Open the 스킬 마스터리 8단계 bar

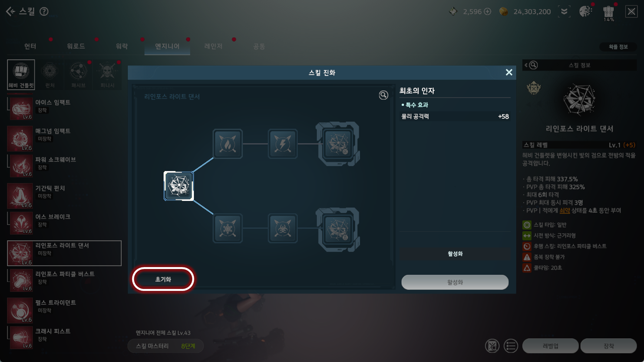(x=166, y=346)
